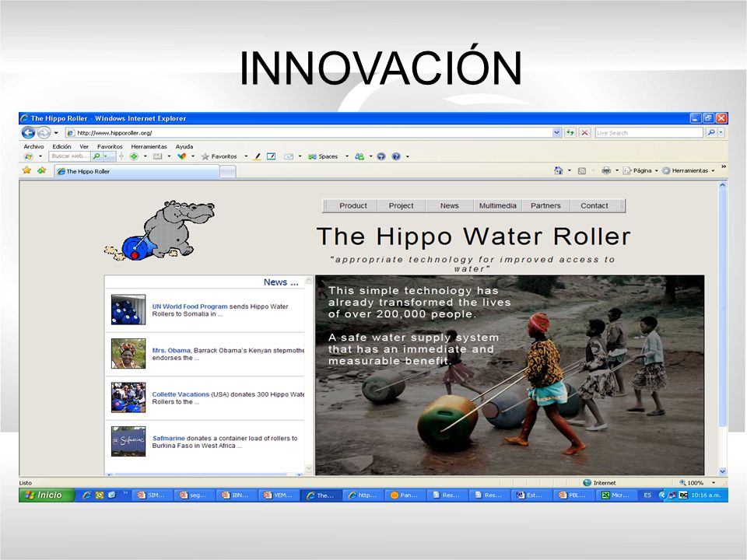Open the 100% zoom level dropdown
Viewport: 747px width, 560px height.
(x=714, y=482)
